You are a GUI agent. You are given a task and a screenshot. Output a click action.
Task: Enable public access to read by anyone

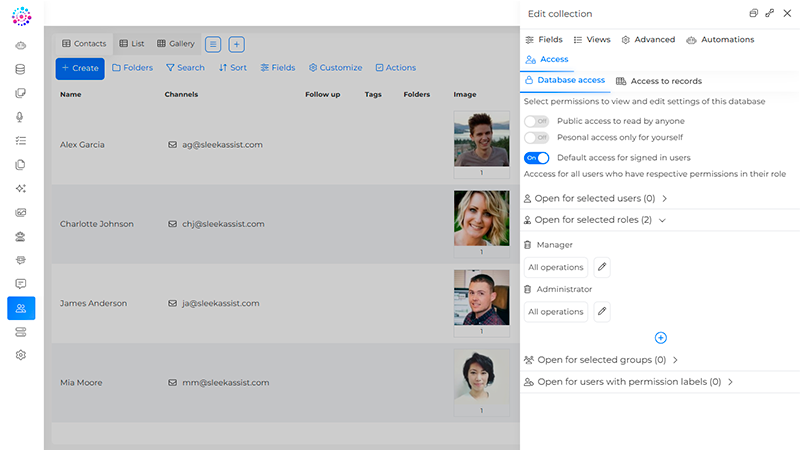pyautogui.click(x=537, y=121)
